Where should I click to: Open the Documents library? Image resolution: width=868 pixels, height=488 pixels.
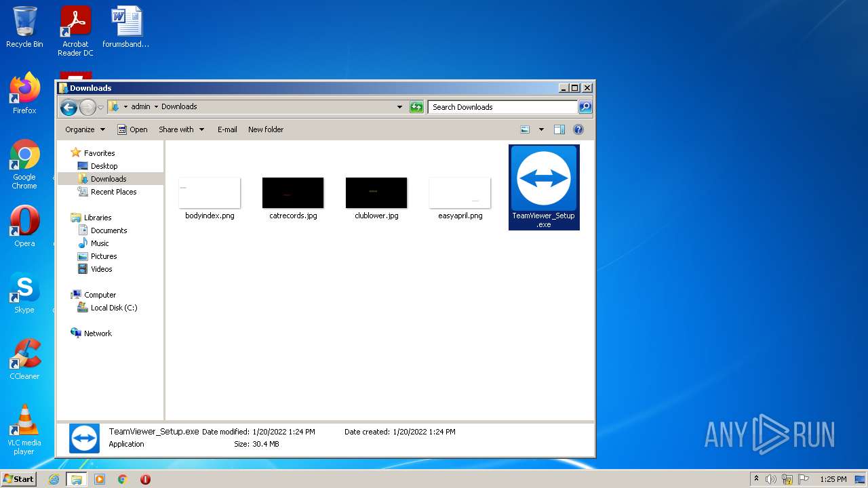[x=108, y=230]
